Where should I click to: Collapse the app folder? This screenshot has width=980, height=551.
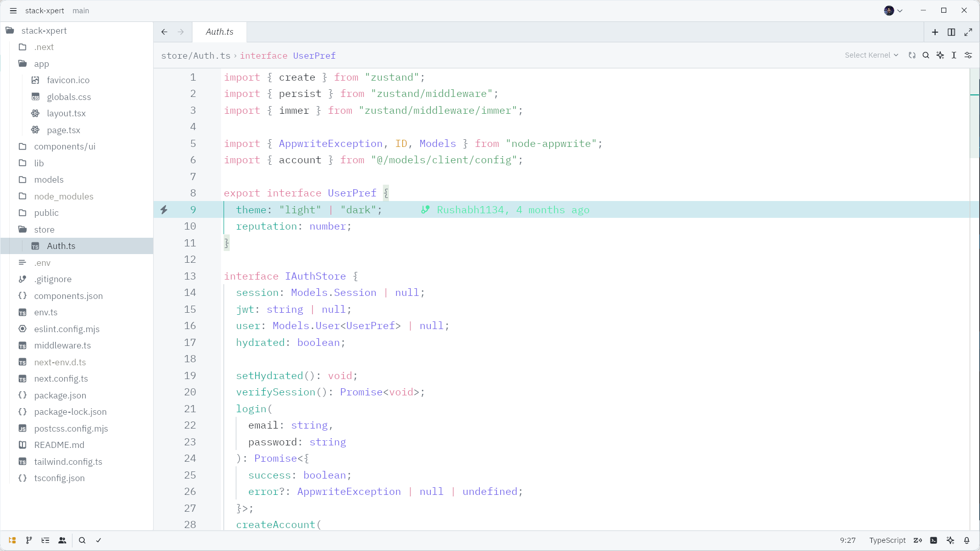(x=77, y=64)
